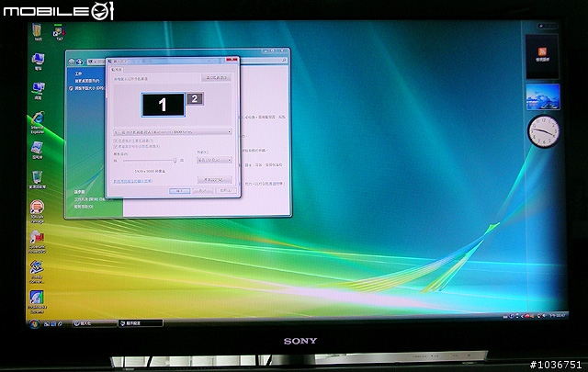Open the Windows Start orb
The height and width of the screenshot is (372, 588).
click(x=34, y=323)
